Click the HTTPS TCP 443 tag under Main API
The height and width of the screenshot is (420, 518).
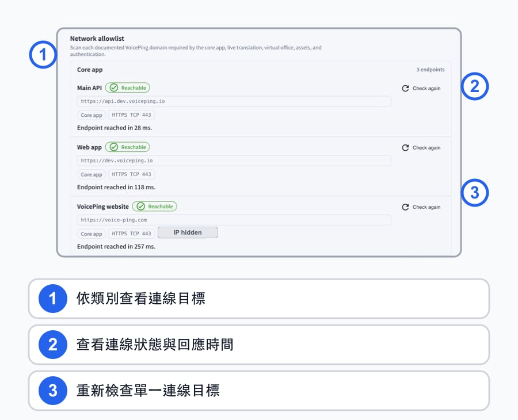click(x=131, y=115)
